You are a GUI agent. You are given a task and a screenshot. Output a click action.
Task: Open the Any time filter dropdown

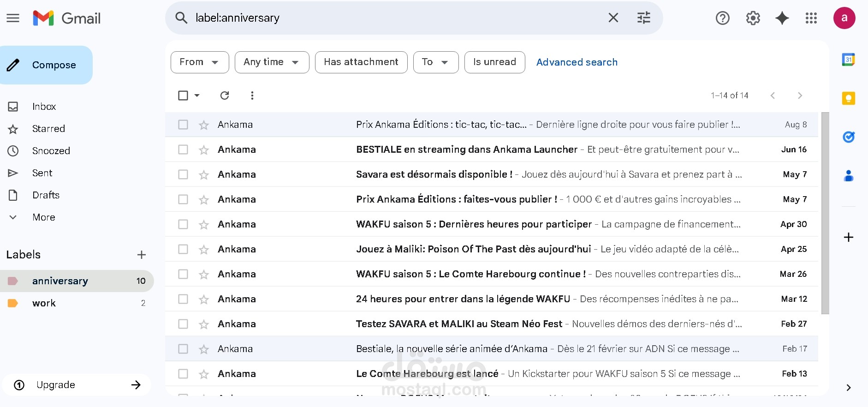click(272, 62)
